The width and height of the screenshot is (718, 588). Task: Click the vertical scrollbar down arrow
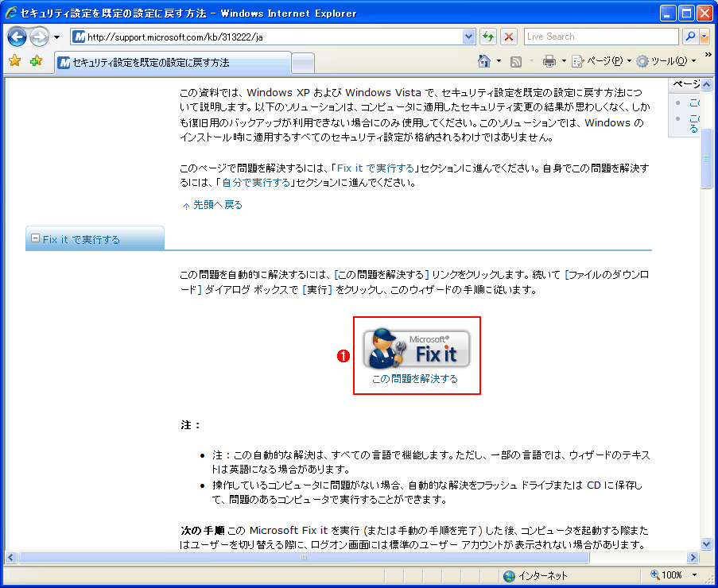click(707, 544)
